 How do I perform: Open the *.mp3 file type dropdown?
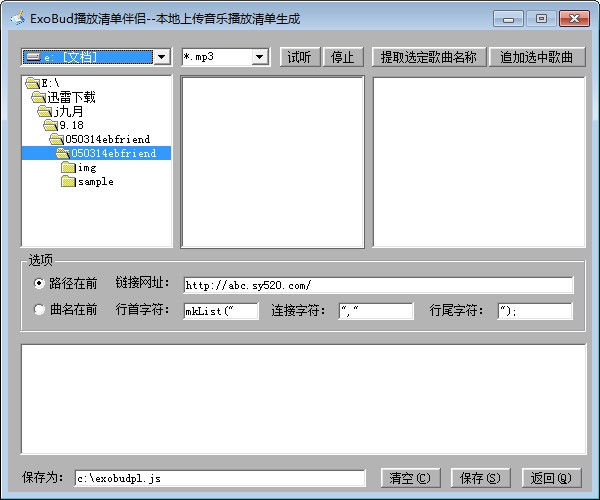[x=260, y=57]
